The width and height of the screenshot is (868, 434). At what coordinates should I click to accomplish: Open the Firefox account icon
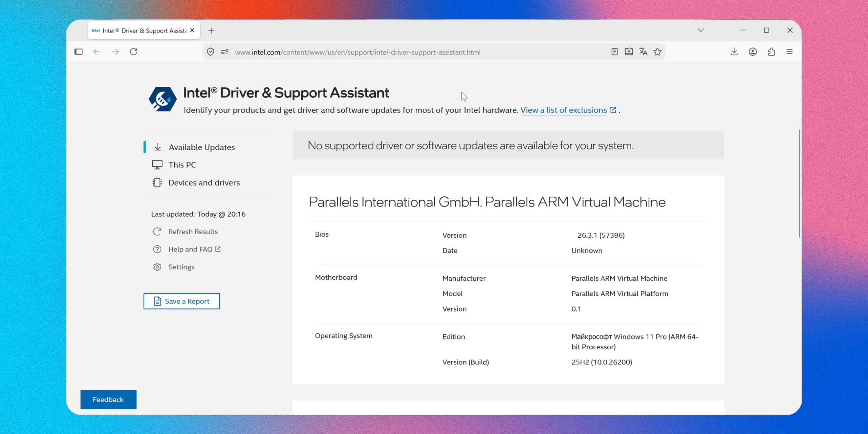pos(753,52)
